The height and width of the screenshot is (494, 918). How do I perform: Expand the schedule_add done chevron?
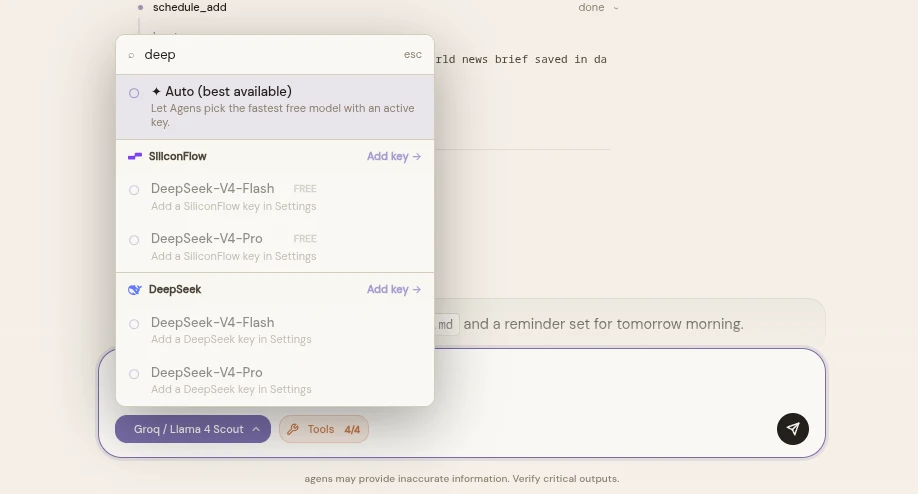pos(616,8)
